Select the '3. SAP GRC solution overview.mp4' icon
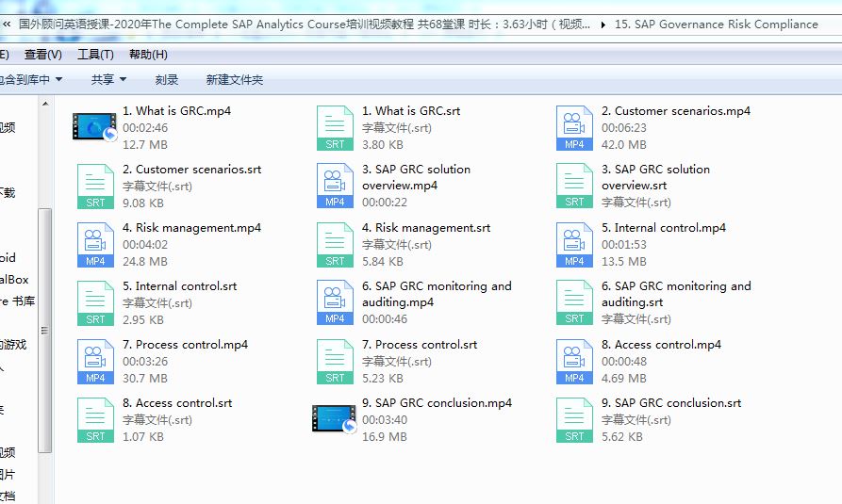The height and width of the screenshot is (504, 842). [335, 186]
